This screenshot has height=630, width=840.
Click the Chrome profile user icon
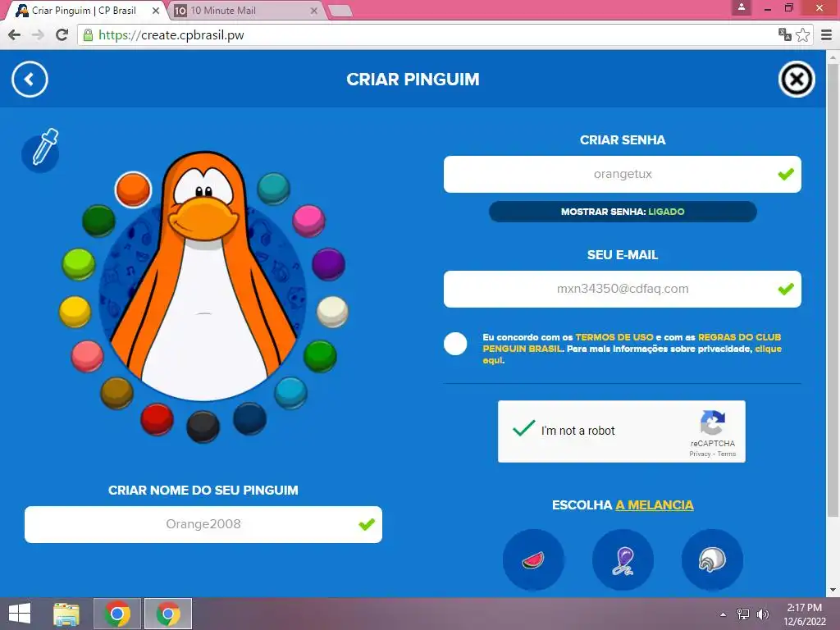coord(742,7)
